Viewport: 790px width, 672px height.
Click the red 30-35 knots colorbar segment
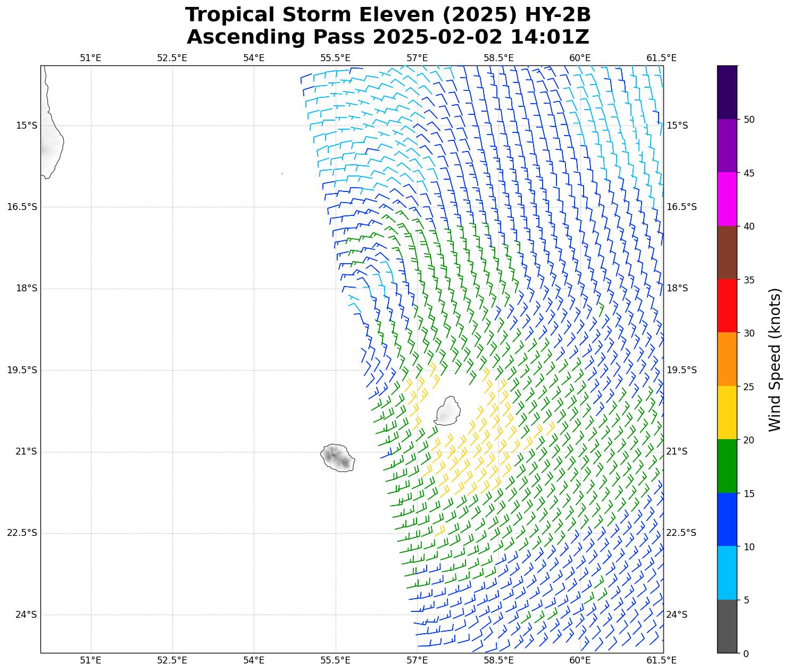(x=727, y=306)
